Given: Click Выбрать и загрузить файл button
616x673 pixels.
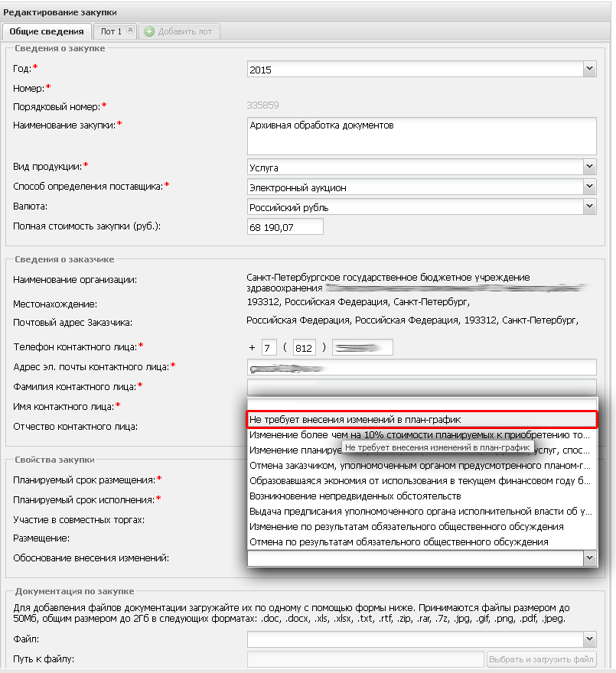Looking at the screenshot, I should pyautogui.click(x=542, y=659).
